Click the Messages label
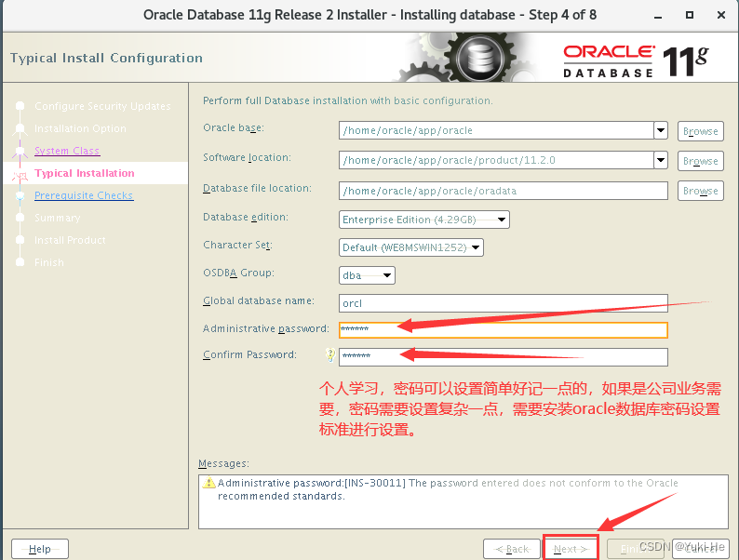The image size is (739, 560). click(x=223, y=463)
